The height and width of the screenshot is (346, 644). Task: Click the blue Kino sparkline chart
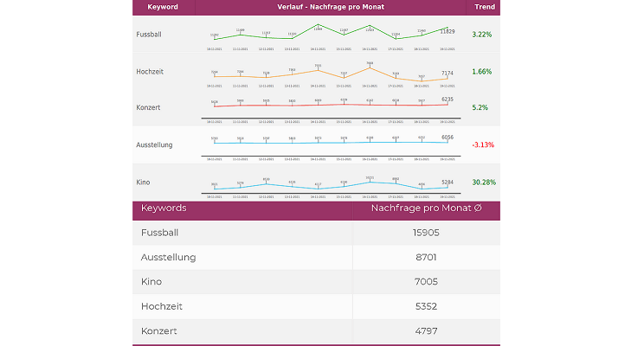(331, 185)
